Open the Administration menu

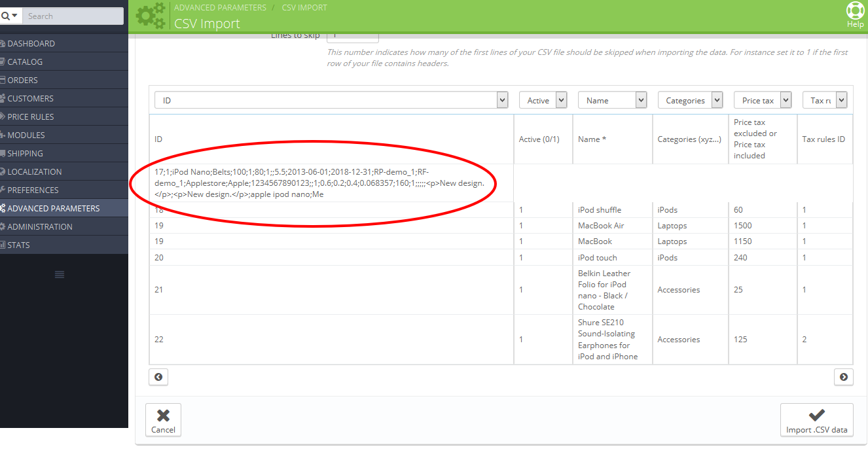(x=64, y=226)
